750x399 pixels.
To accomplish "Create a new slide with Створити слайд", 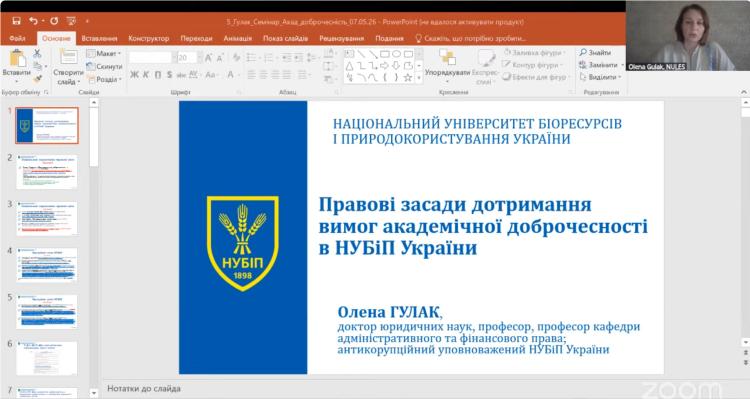I will coord(68,67).
